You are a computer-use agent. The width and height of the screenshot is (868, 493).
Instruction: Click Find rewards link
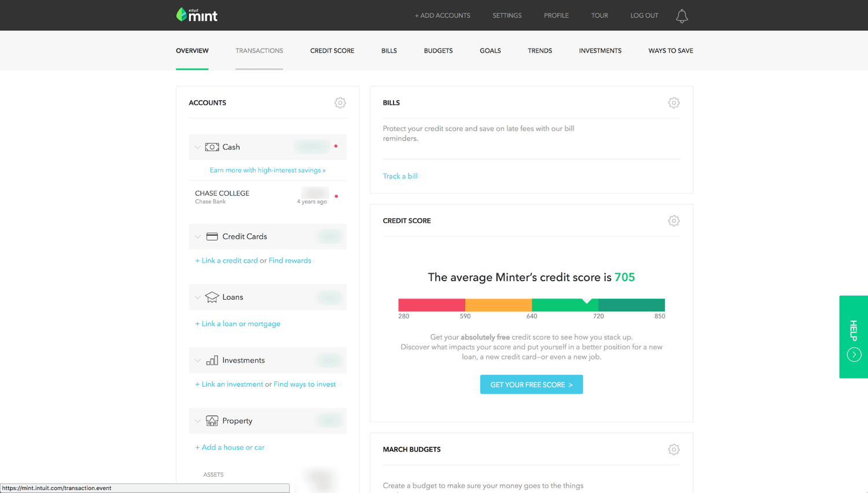click(290, 260)
